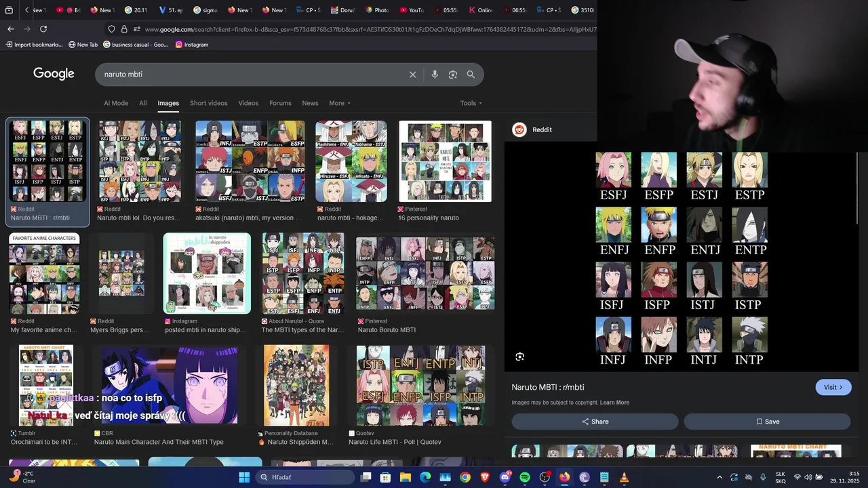Open 'business casual - Goo...' bookmark
Screen dimensions: 868x488
[x=135, y=45]
